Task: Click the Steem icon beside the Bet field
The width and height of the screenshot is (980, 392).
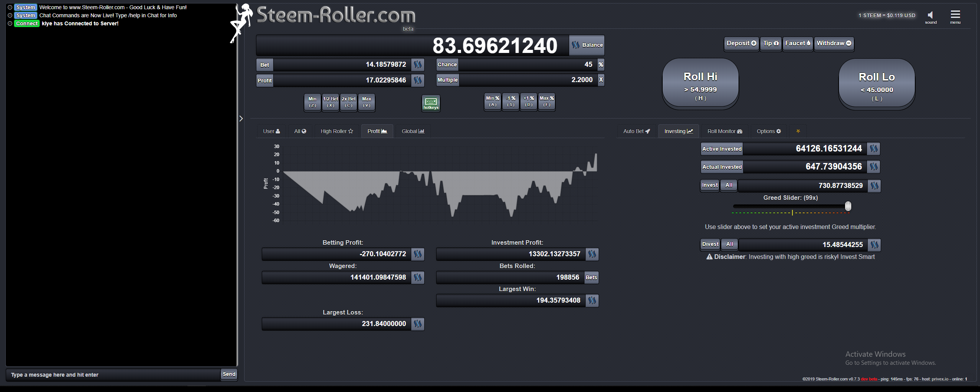Action: [x=418, y=65]
